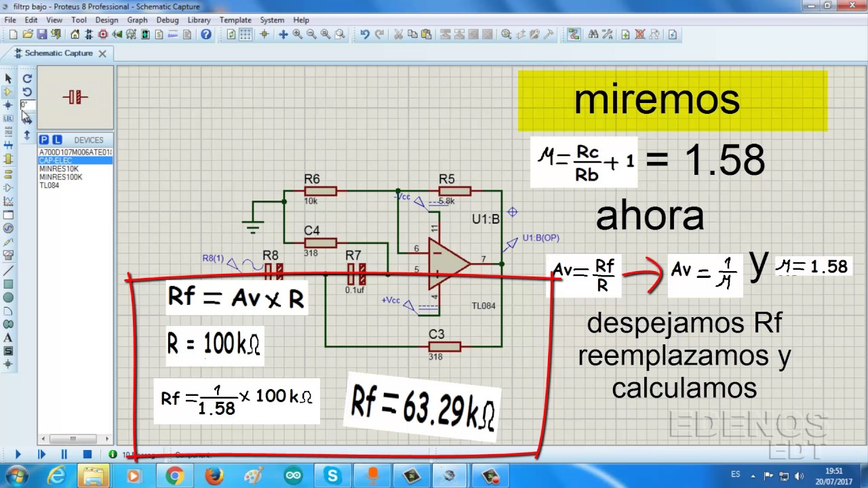The height and width of the screenshot is (488, 868).
Task: Search and tag binoculars icon
Action: 593,34
